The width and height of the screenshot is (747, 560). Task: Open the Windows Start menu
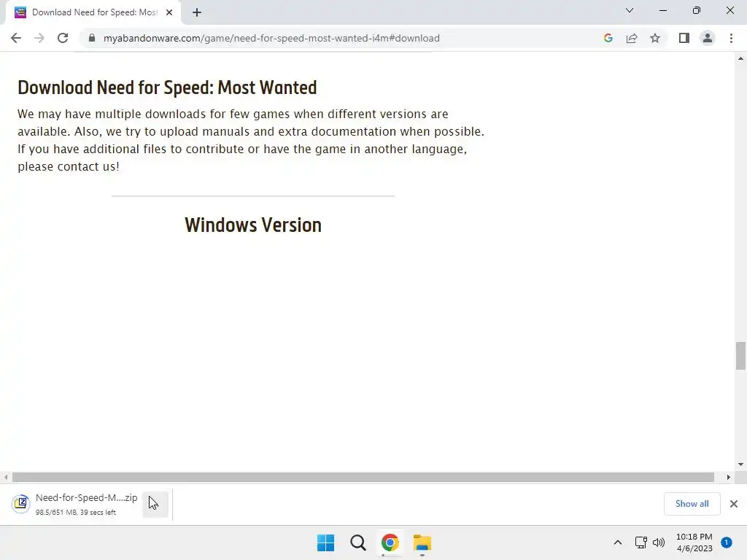326,542
